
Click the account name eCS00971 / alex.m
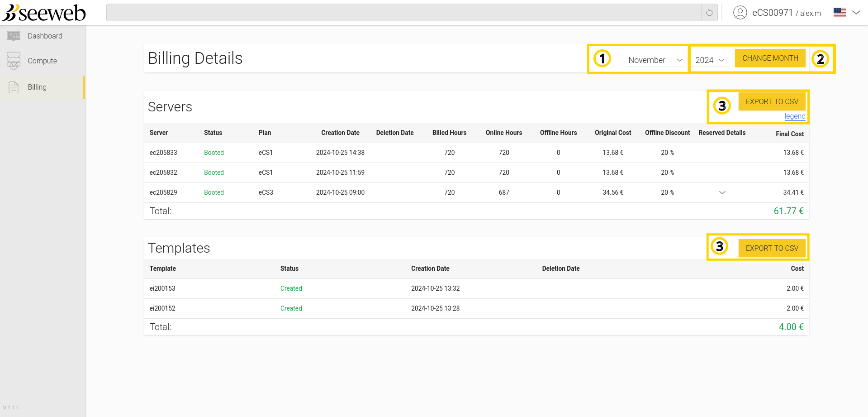(787, 13)
